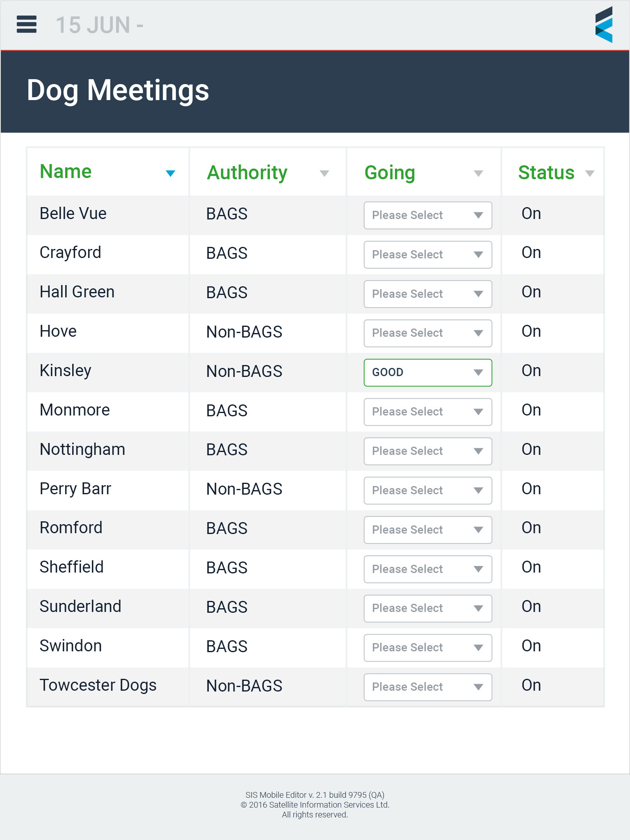
Task: Open Romford going dropdown
Action: 428,530
